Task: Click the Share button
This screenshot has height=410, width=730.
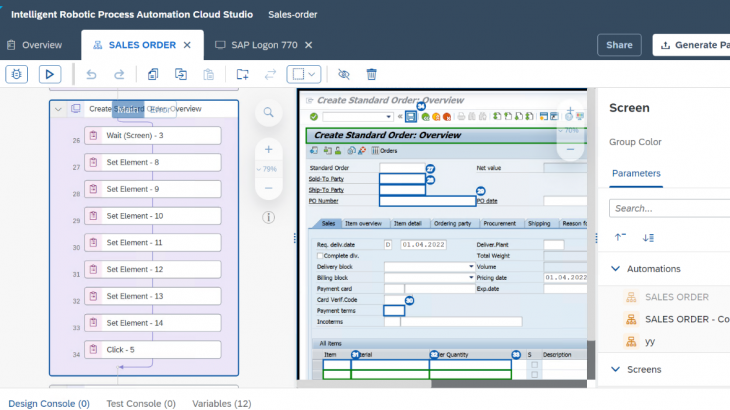Action: click(x=619, y=45)
